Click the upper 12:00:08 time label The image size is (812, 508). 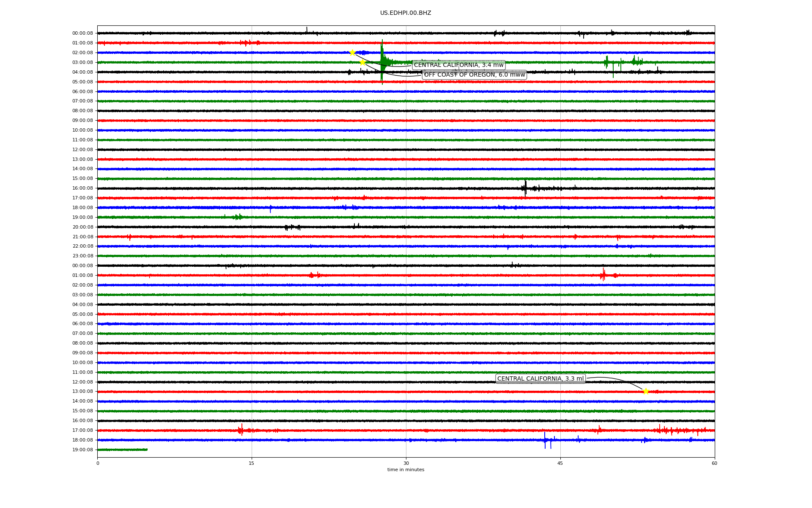pyautogui.click(x=82, y=149)
